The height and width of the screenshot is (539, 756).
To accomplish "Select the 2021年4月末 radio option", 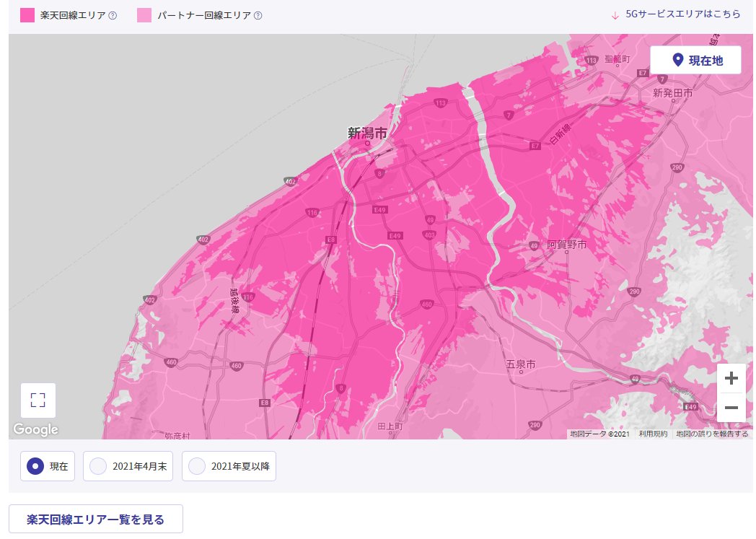I will pyautogui.click(x=128, y=466).
